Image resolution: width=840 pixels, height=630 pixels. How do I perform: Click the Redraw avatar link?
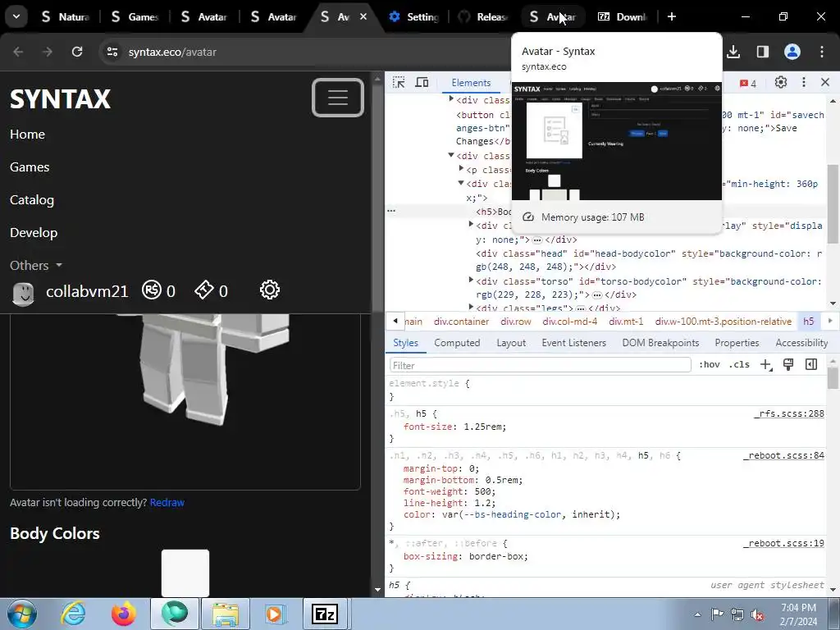(x=167, y=503)
